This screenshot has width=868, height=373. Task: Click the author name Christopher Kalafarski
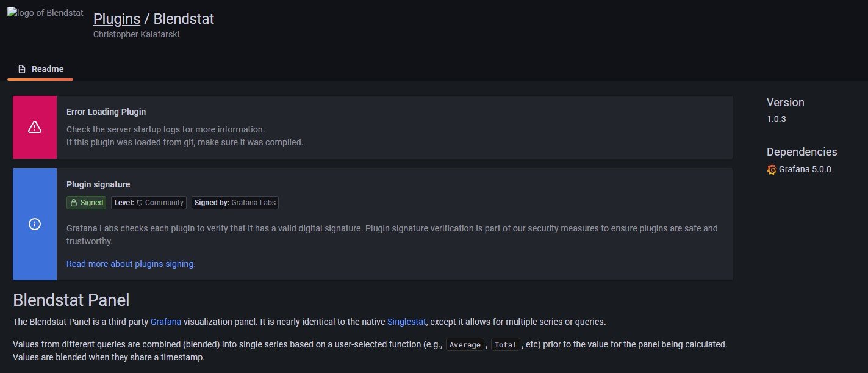(136, 34)
